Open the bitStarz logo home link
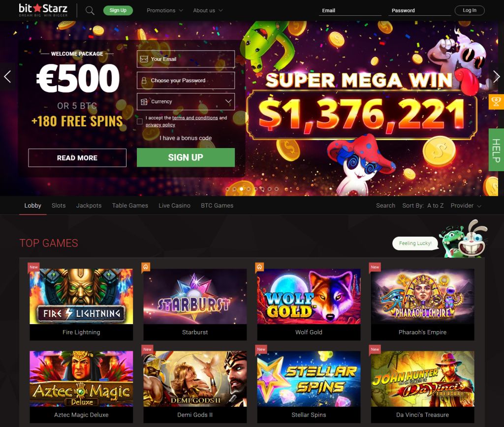 [43, 10]
